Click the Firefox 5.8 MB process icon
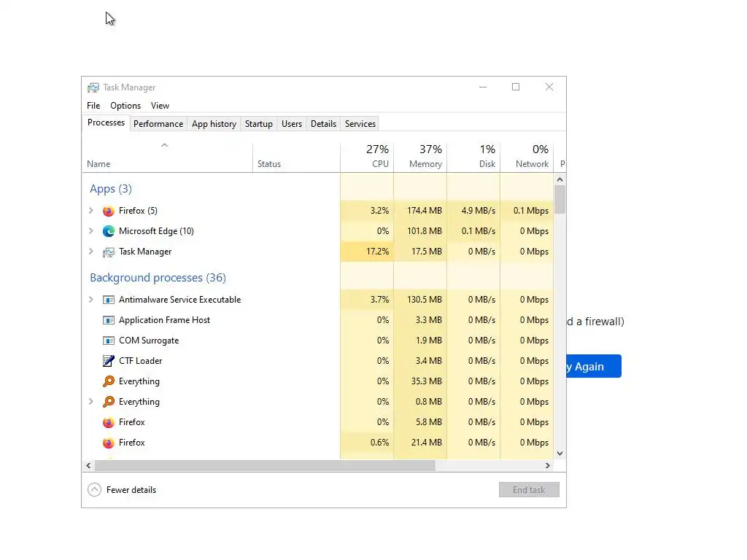 point(109,422)
